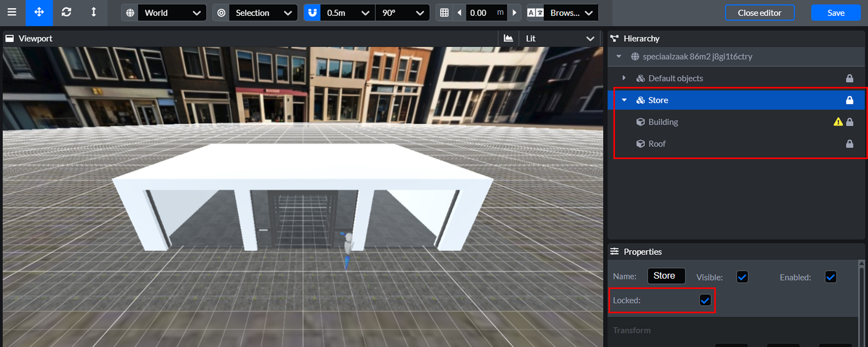Click the Building warning triangle icon
The image size is (868, 347).
[838, 122]
